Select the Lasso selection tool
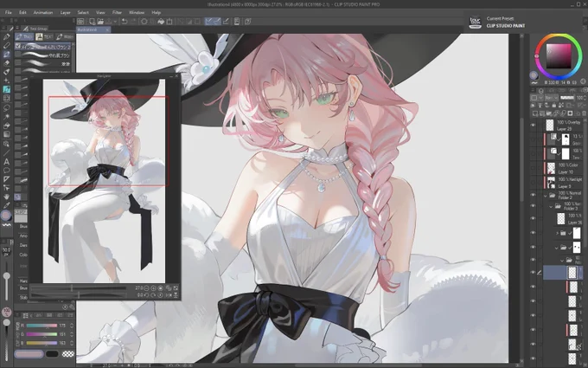The width and height of the screenshot is (588, 368). coord(6,107)
